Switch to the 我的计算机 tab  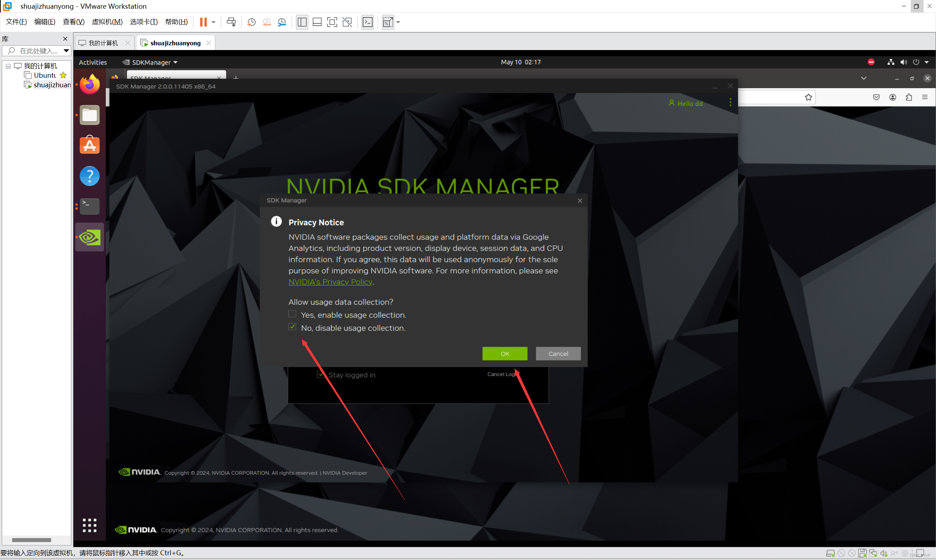tap(103, 42)
